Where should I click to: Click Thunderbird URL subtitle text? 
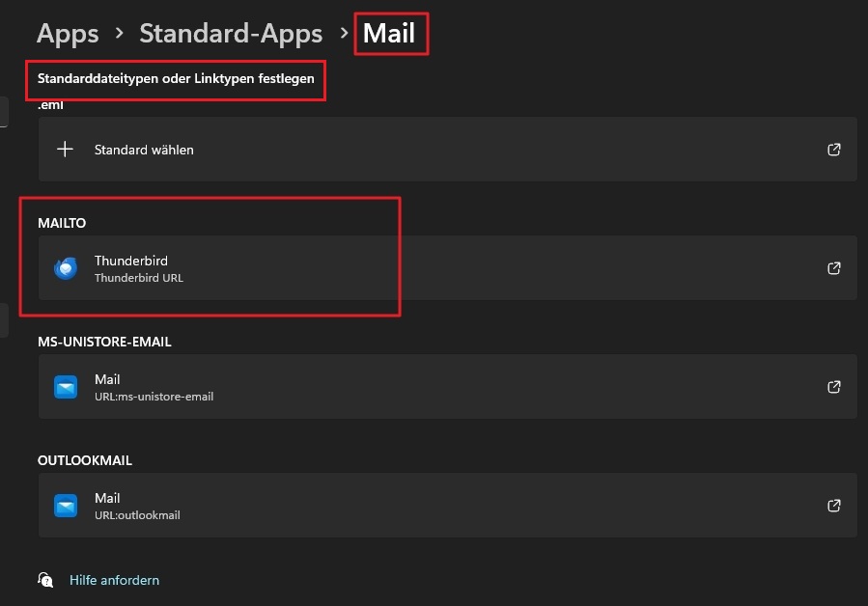pos(139,278)
